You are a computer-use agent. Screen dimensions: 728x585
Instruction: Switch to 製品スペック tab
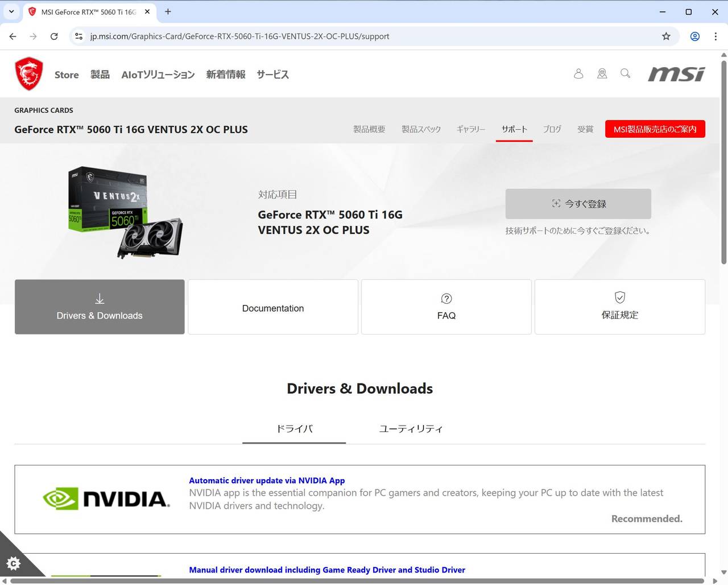coord(421,129)
